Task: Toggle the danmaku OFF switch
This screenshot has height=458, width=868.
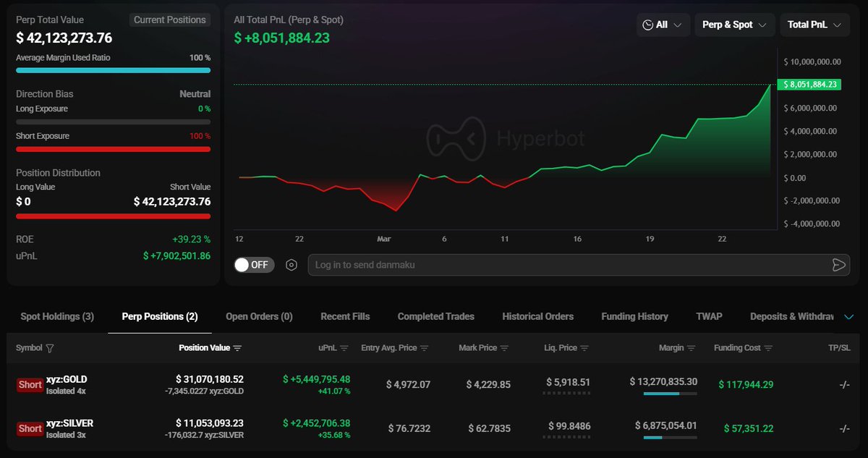Action: [253, 265]
